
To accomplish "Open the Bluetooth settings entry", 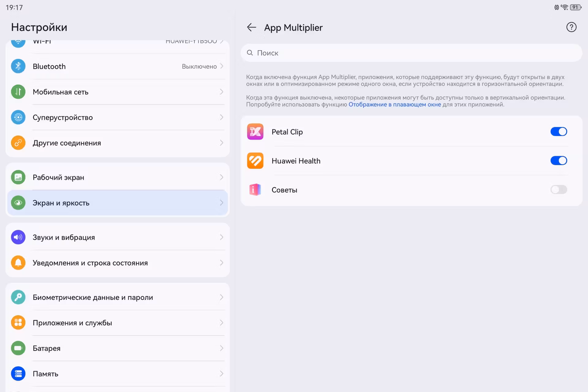I will pos(118,66).
